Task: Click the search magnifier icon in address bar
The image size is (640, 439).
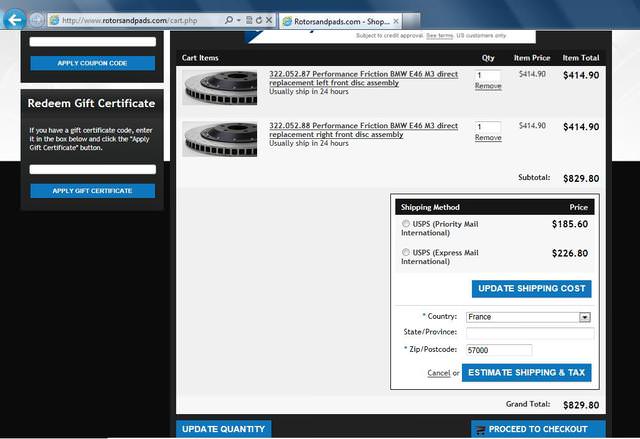Action: (x=229, y=20)
